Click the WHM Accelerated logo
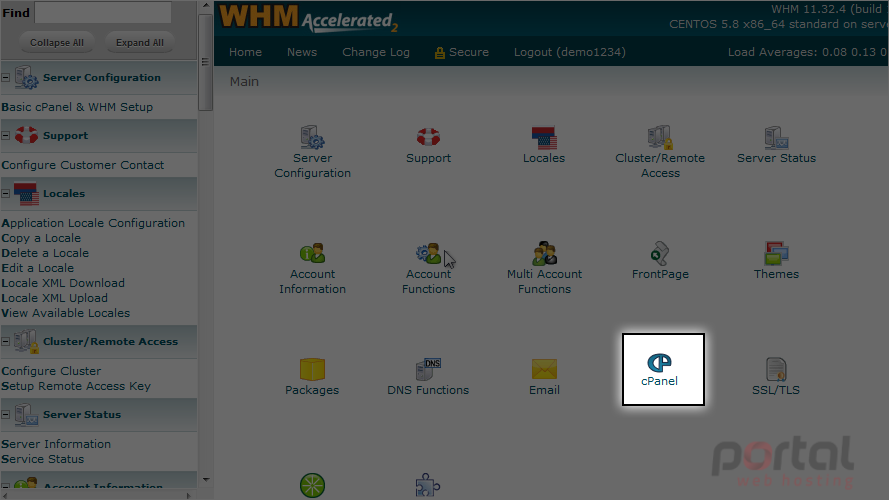Image resolution: width=889 pixels, height=500 pixels. point(308,18)
